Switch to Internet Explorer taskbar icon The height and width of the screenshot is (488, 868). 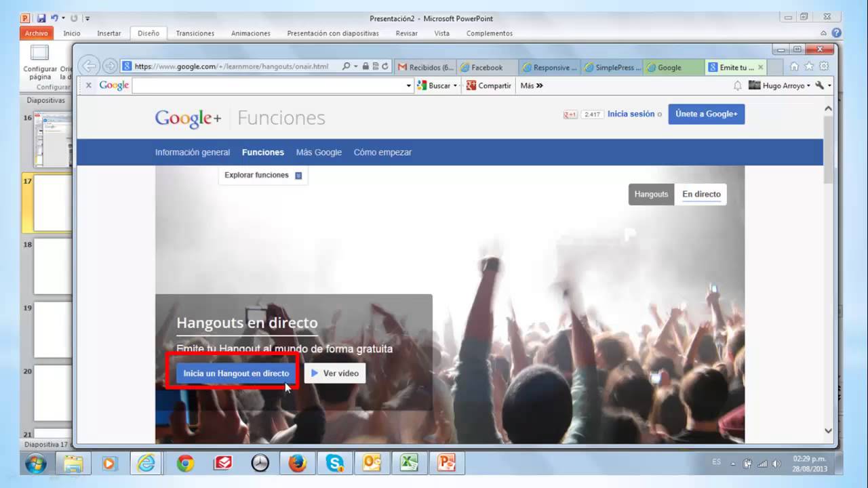[146, 463]
